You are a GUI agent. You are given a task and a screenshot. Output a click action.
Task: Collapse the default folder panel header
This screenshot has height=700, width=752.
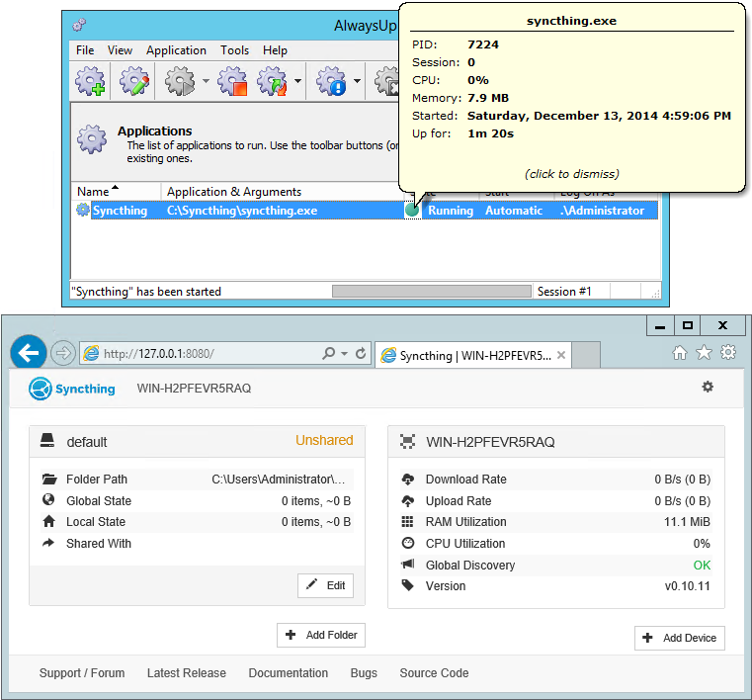[x=197, y=441]
